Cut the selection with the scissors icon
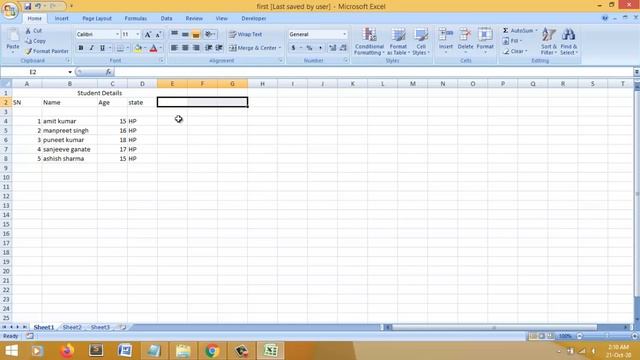640x360 pixels. tap(33, 31)
